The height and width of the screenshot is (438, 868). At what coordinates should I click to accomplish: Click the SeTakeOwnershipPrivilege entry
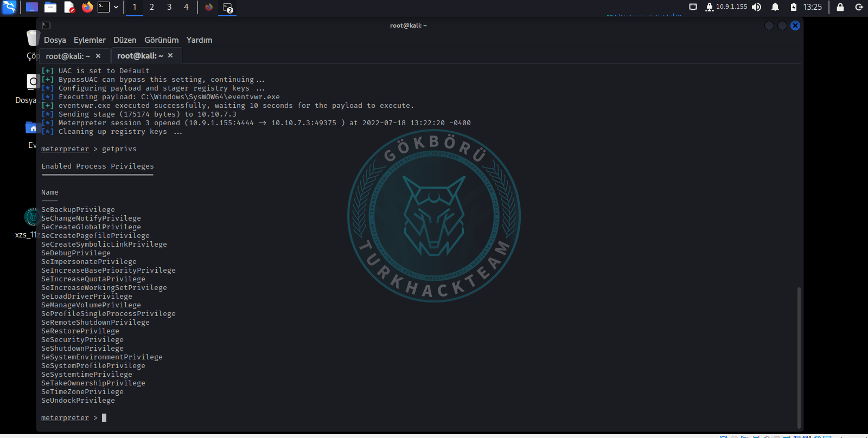pyautogui.click(x=93, y=383)
